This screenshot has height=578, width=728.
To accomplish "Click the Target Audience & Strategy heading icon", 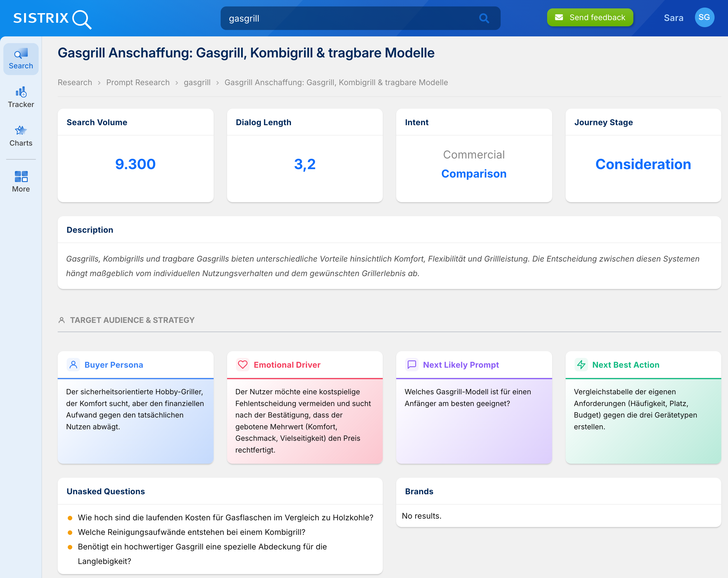I will pos(61,320).
